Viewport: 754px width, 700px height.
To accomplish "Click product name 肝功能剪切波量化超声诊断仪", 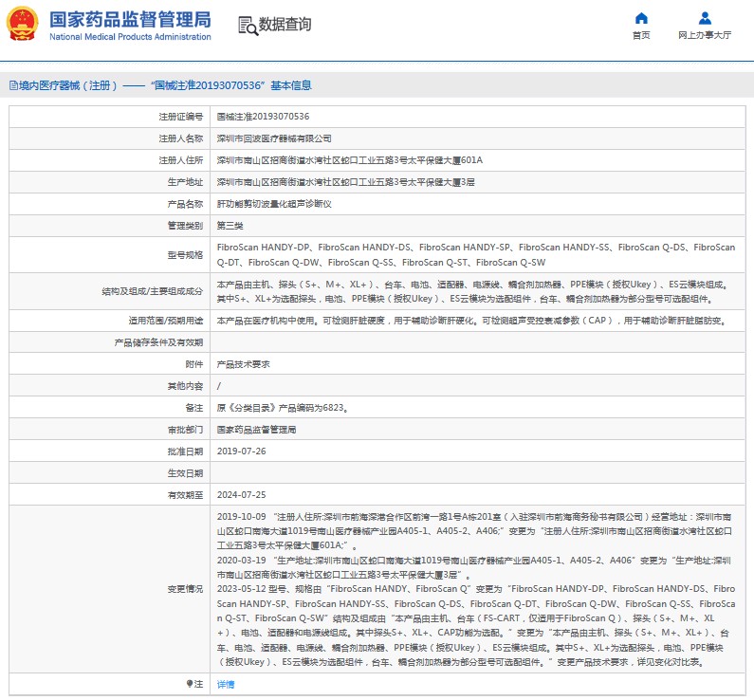I will (x=274, y=204).
